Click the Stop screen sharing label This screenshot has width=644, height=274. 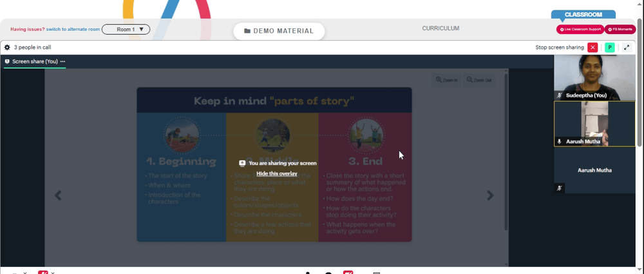(560, 47)
